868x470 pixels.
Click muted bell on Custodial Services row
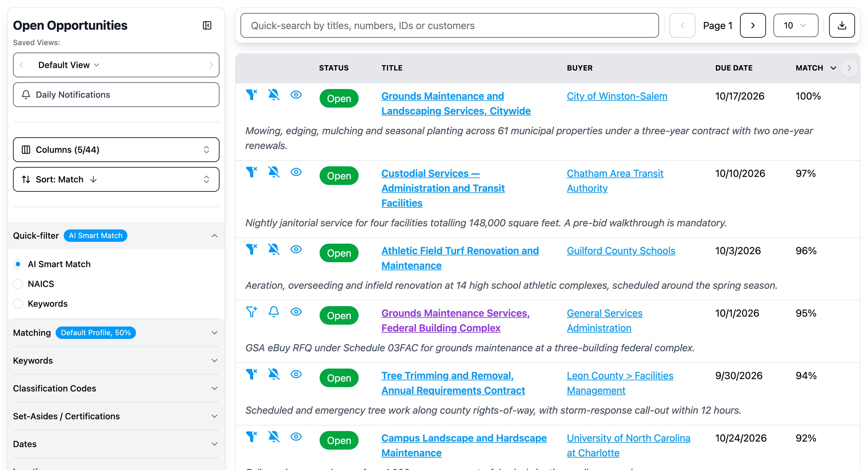[x=274, y=172]
